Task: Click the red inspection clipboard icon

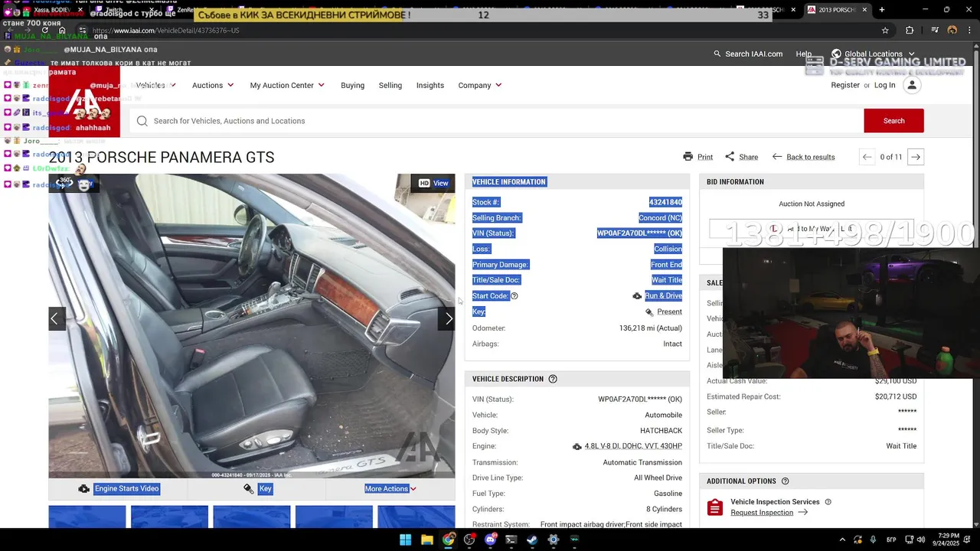Action: click(x=715, y=507)
